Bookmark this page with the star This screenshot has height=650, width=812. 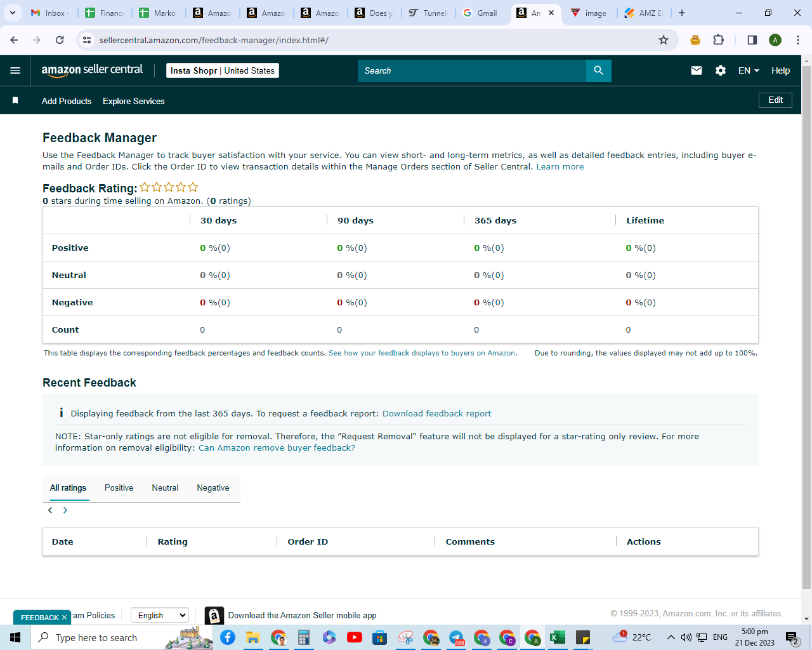[664, 40]
